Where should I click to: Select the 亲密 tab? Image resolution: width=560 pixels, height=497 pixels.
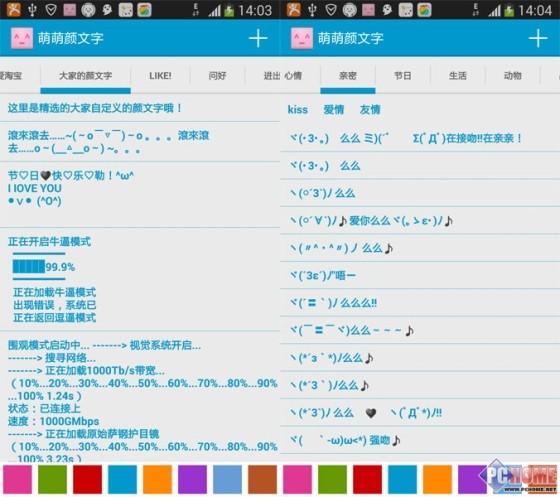click(348, 76)
